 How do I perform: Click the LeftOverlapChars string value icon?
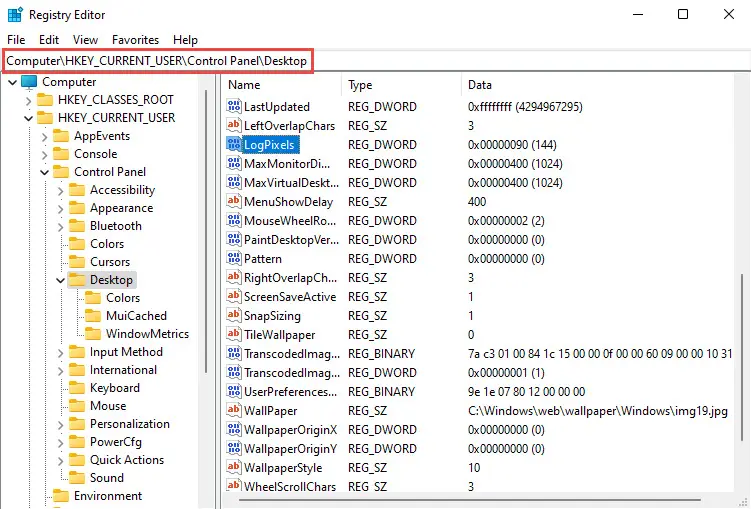click(233, 125)
